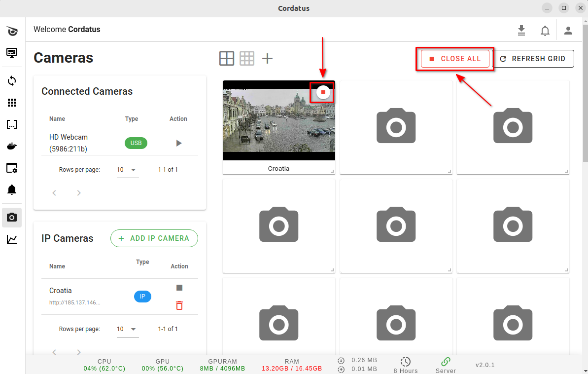Select the Cameras sidebar icon
Screen dimensions: 588x374
(12, 217)
